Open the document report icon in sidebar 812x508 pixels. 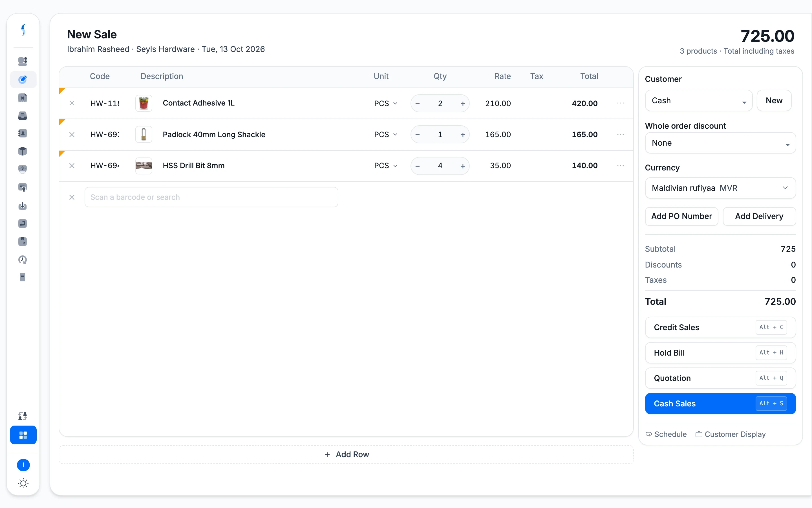click(x=23, y=277)
